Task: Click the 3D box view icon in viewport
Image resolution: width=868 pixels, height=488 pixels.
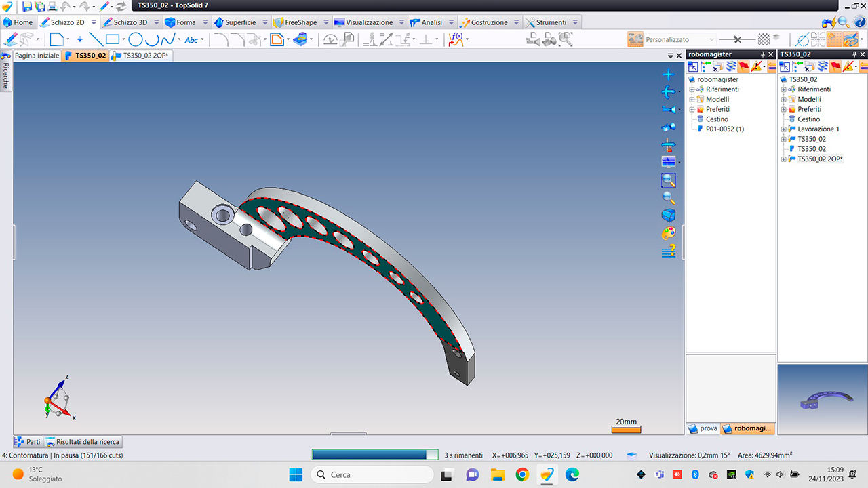Action: [669, 216]
